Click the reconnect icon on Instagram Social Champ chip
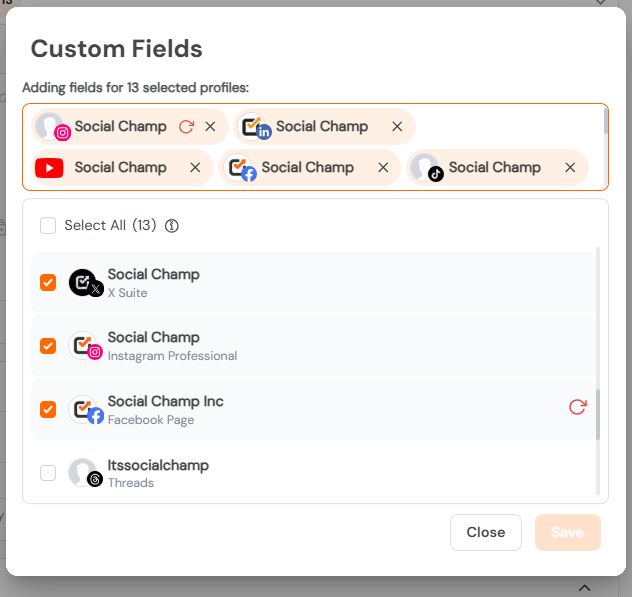 pos(186,127)
